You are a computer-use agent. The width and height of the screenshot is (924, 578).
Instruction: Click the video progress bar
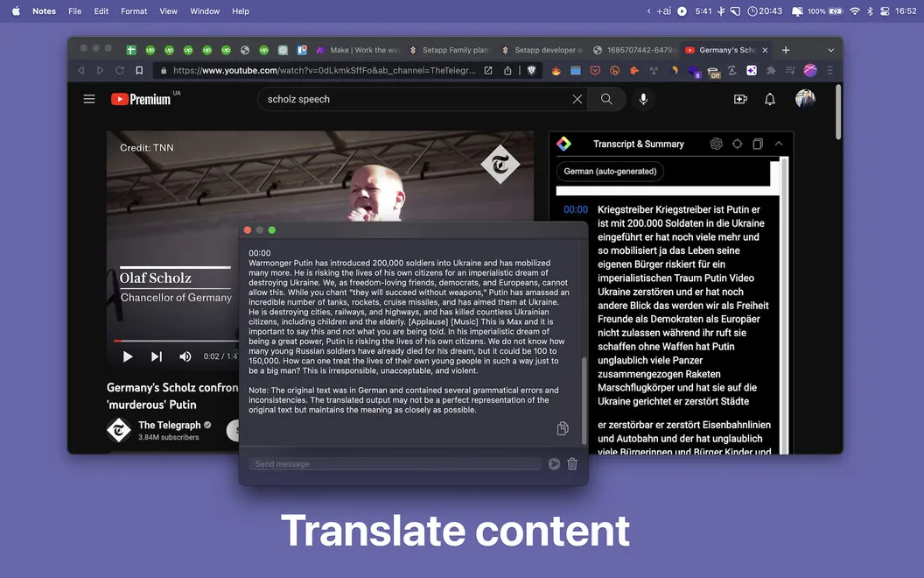click(x=176, y=341)
